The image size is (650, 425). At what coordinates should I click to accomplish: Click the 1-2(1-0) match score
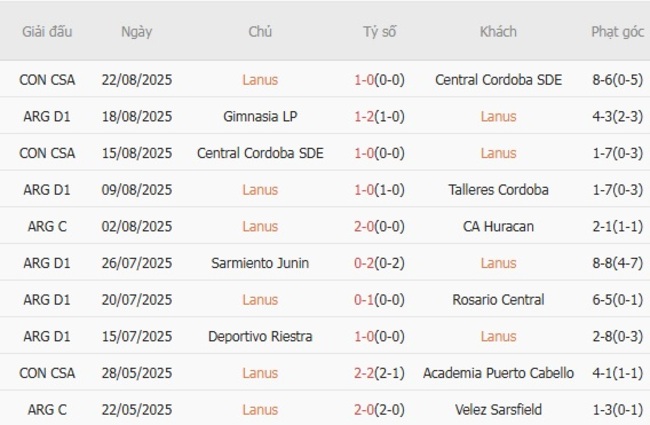[x=379, y=116]
